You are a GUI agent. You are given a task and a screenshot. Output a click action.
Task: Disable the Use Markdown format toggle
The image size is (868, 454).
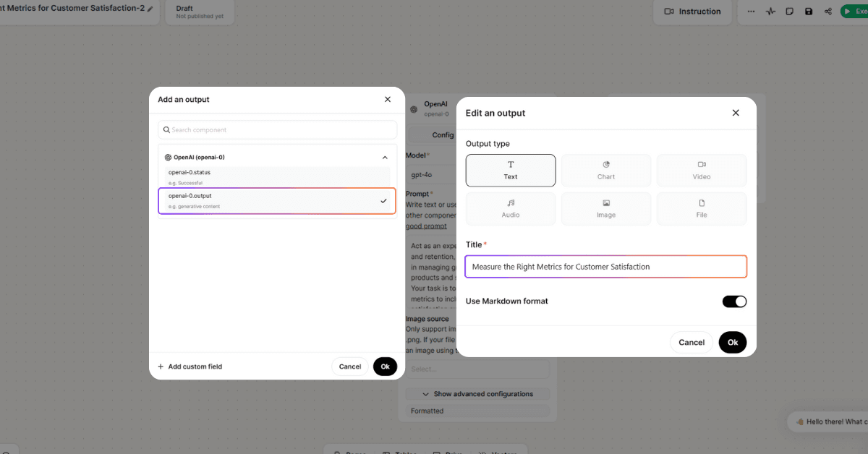734,301
